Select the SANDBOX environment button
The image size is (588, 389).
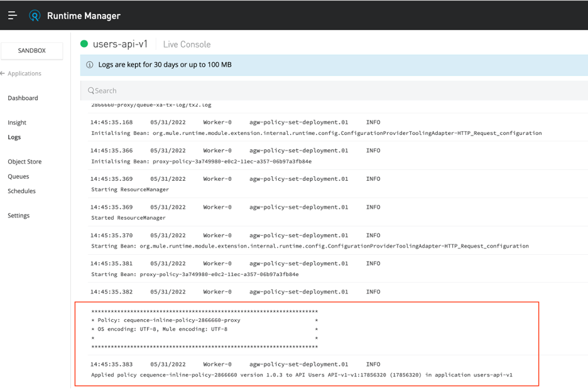coord(32,51)
